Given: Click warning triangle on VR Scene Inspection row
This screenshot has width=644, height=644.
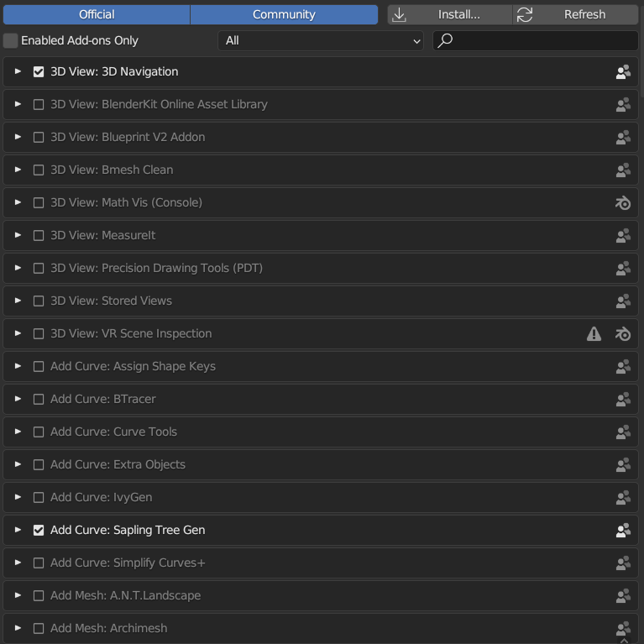Looking at the screenshot, I should [594, 333].
